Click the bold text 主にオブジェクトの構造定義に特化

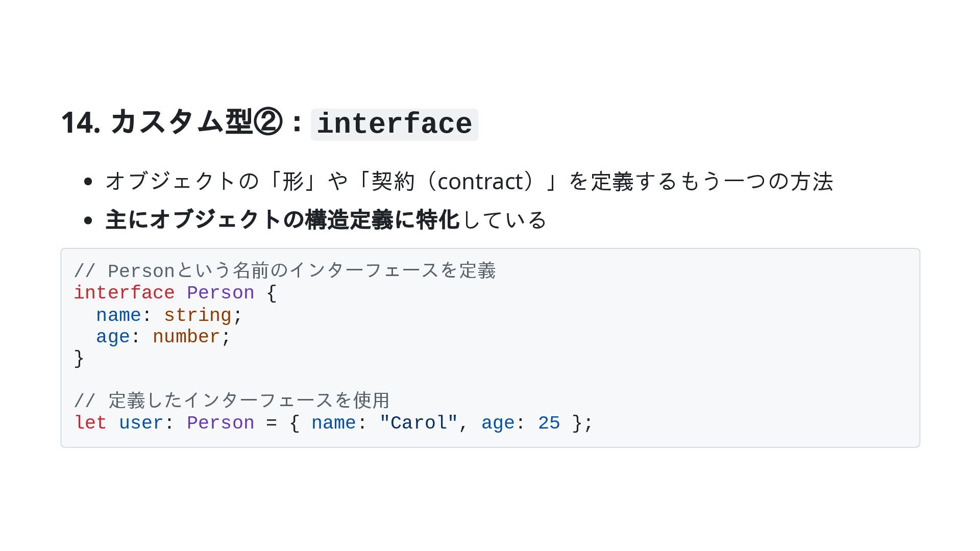282,220
